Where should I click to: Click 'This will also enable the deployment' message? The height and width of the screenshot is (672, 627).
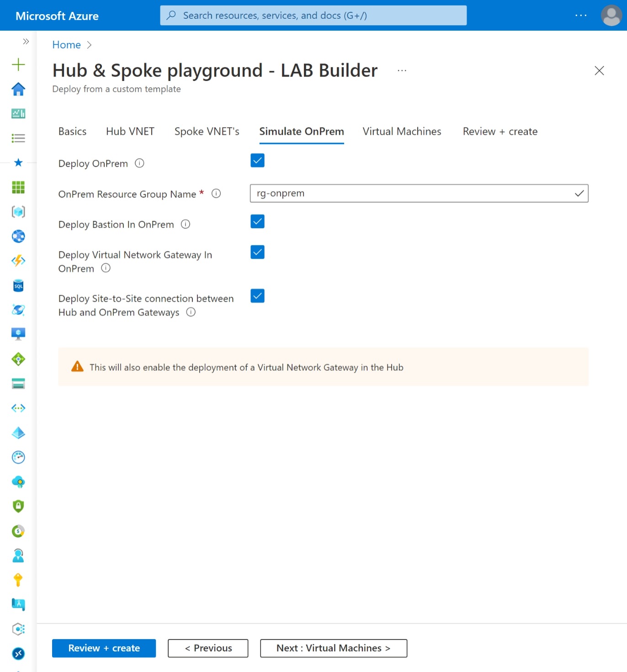[246, 368]
